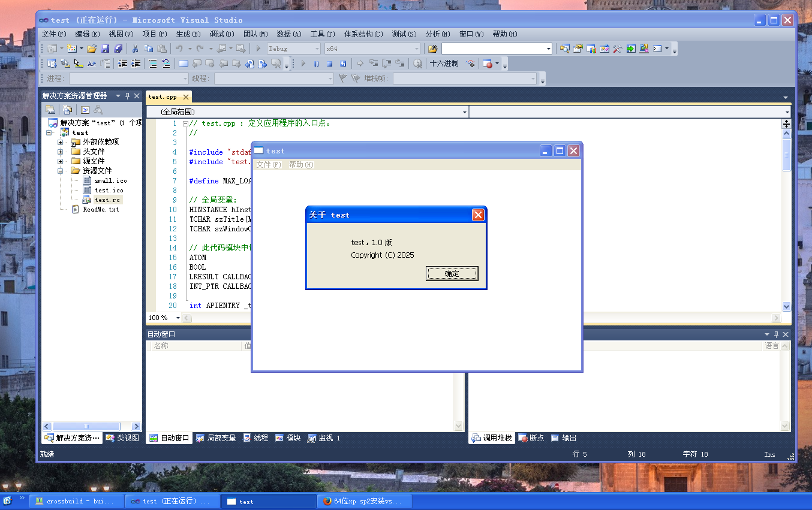The width and height of the screenshot is (812, 510).
Task: Click the Redo arrow icon
Action: tap(201, 49)
